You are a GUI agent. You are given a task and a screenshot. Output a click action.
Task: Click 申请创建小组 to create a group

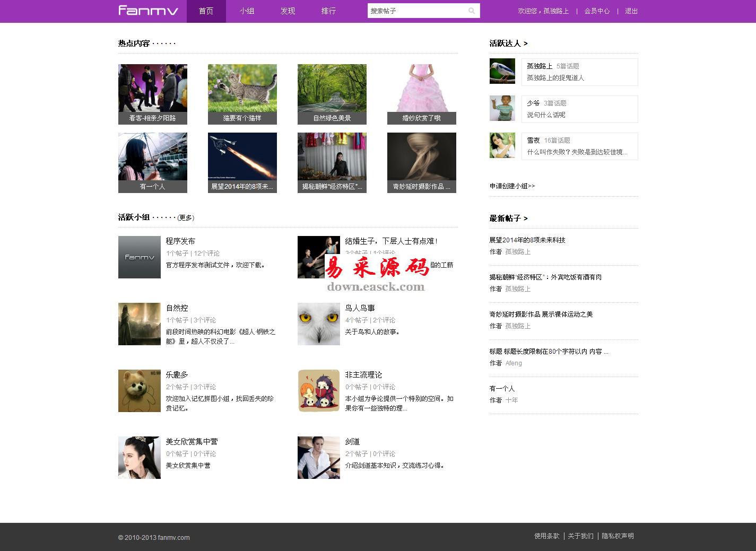click(x=512, y=186)
